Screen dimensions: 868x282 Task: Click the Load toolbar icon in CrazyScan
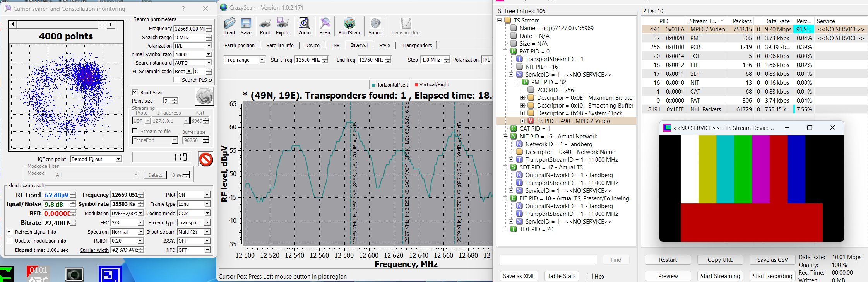(x=229, y=26)
